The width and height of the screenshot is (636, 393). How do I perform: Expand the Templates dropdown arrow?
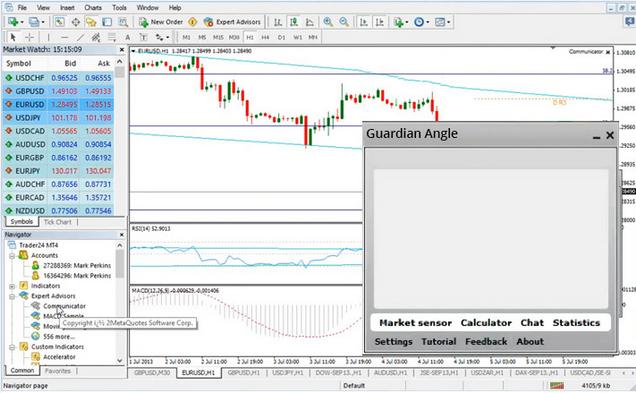[x=449, y=22]
